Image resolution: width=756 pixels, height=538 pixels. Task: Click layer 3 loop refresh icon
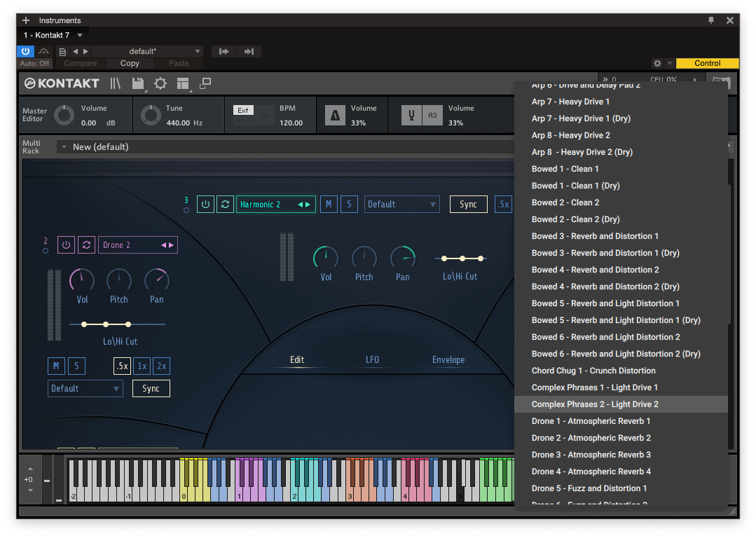225,205
